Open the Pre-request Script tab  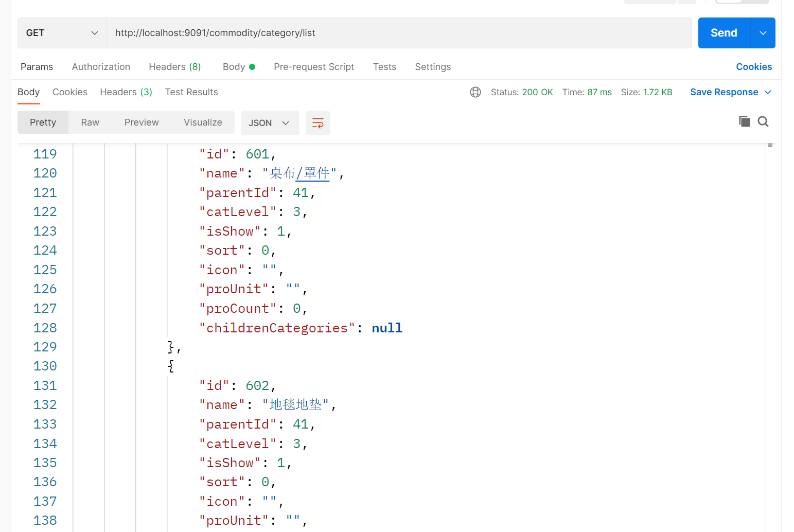click(x=314, y=67)
